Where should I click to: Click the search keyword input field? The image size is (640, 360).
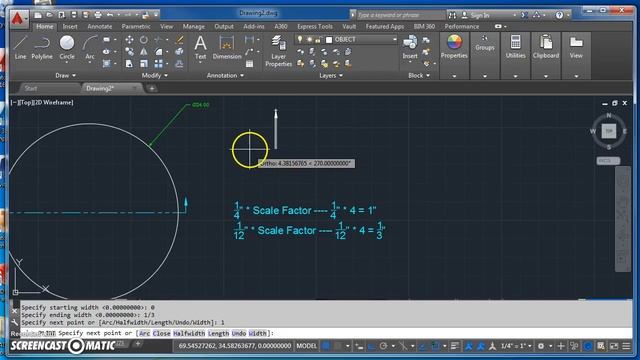[400, 15]
